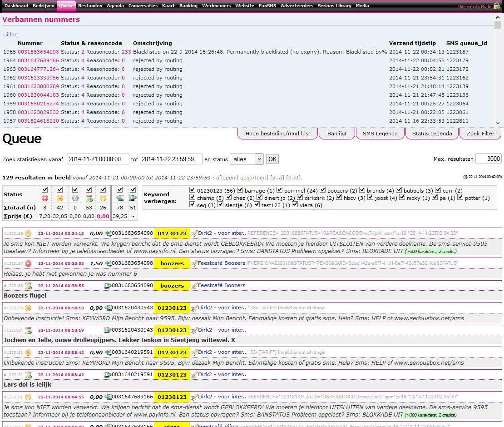
Task: Toggle the hbcv (3) keyword checkbox
Action: [339, 197]
